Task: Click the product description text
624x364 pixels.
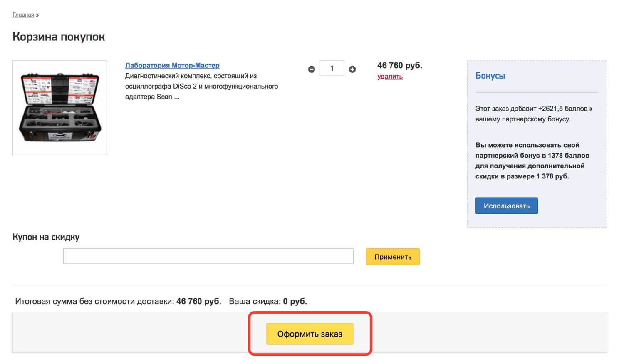Action: pyautogui.click(x=201, y=87)
